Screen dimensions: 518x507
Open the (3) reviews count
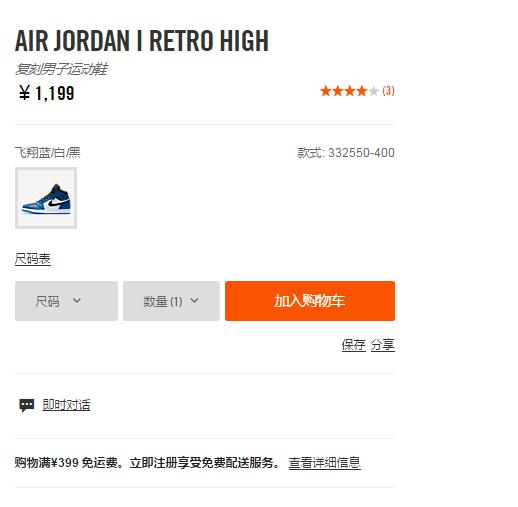coord(388,91)
